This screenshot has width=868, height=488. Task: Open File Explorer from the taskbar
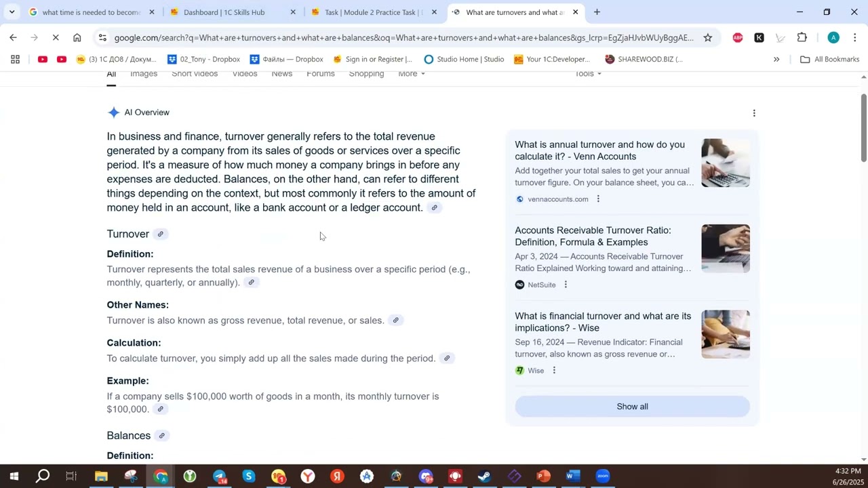coord(101,476)
